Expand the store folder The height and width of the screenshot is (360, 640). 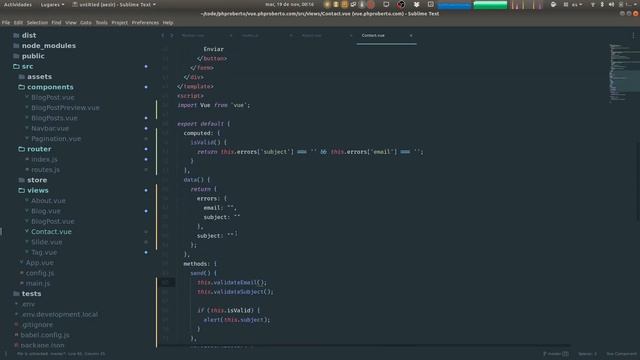(x=37, y=180)
